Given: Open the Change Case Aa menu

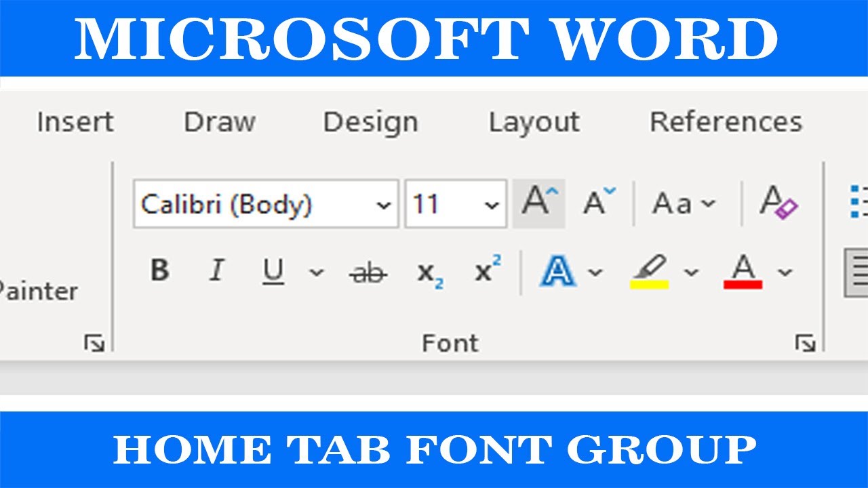Looking at the screenshot, I should click(x=684, y=203).
